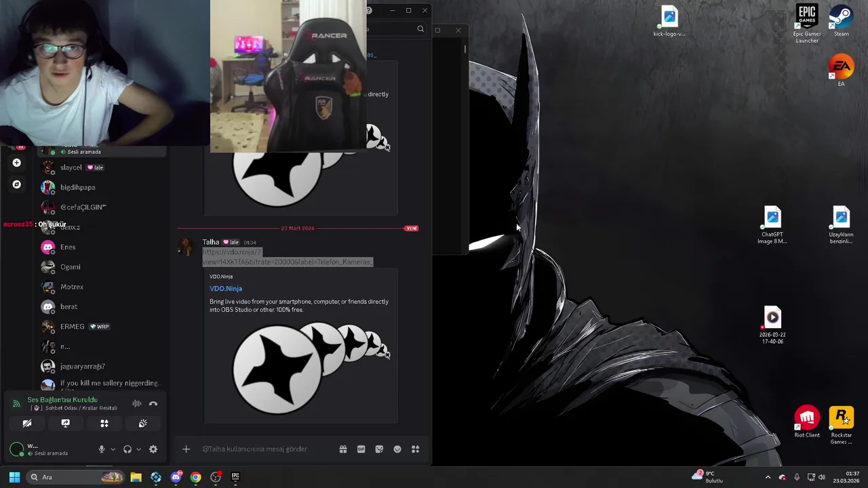Viewport: 868px width, 488px height.
Task: Open the sticker picker
Action: click(379, 449)
